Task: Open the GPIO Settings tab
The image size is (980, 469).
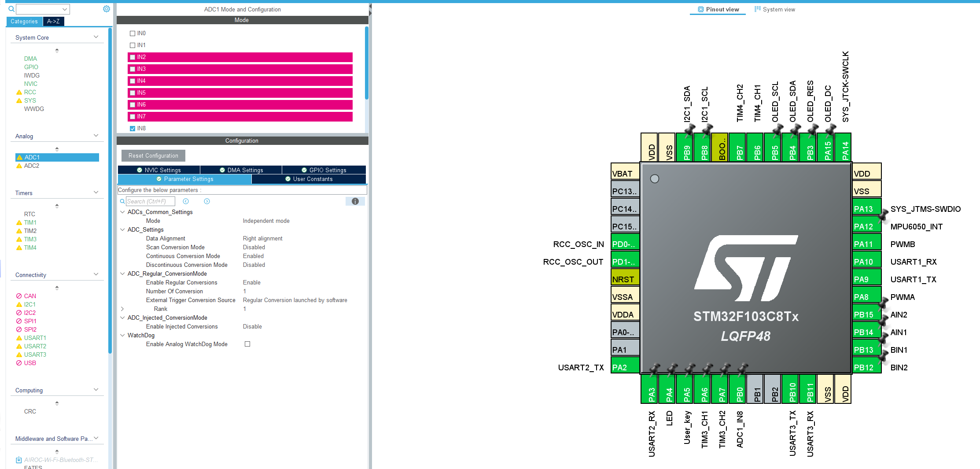Action: [x=324, y=170]
